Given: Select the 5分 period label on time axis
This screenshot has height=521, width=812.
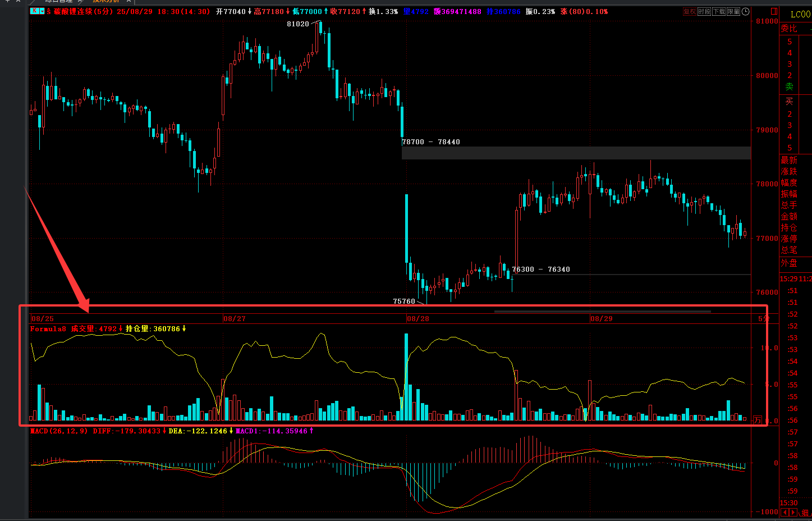Looking at the screenshot, I should tap(763, 318).
